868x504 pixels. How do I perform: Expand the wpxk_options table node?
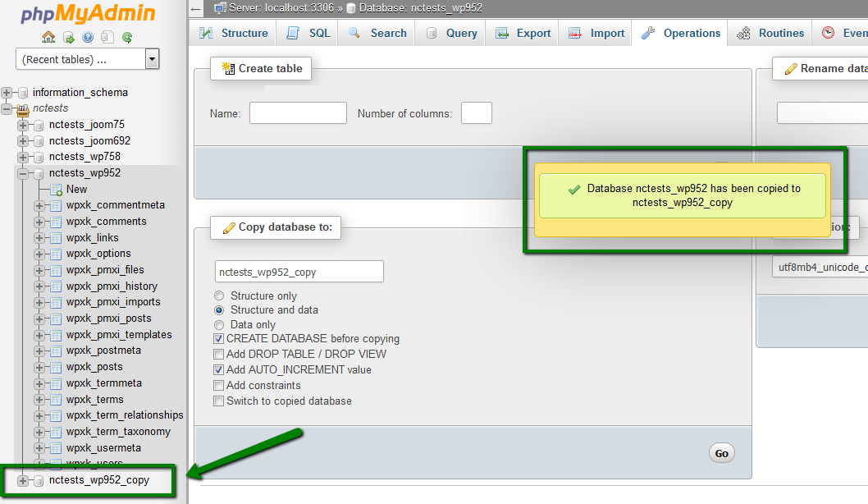coord(39,254)
